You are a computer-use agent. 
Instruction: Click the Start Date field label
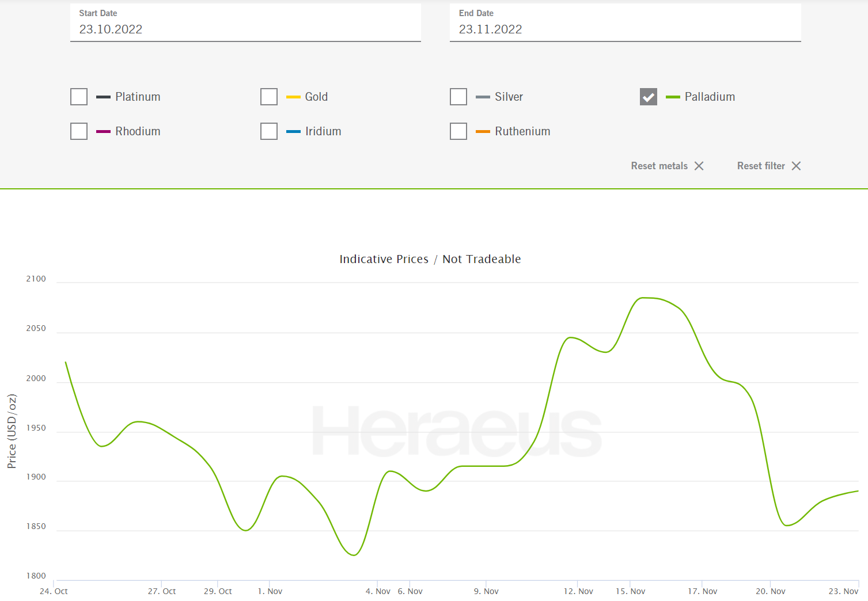tap(98, 13)
